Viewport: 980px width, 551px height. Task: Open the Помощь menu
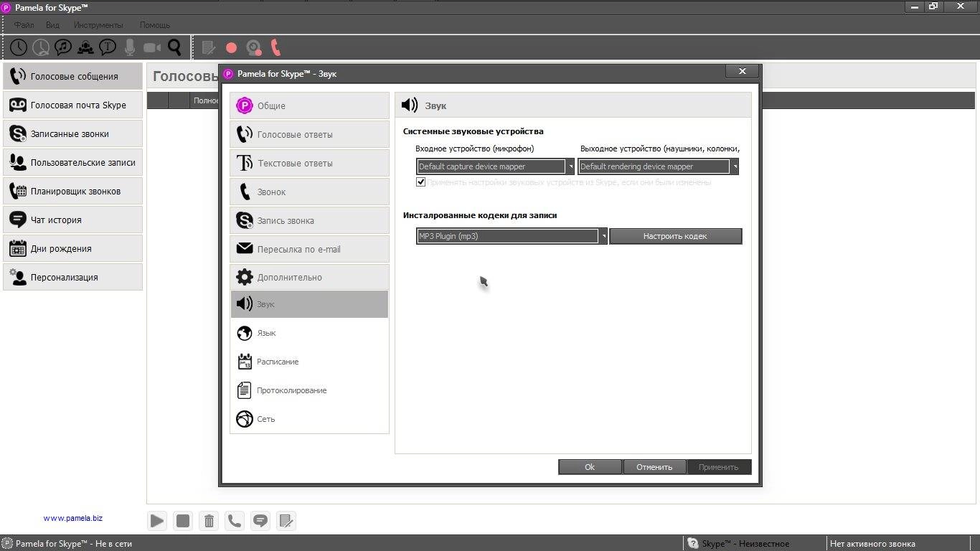click(155, 25)
